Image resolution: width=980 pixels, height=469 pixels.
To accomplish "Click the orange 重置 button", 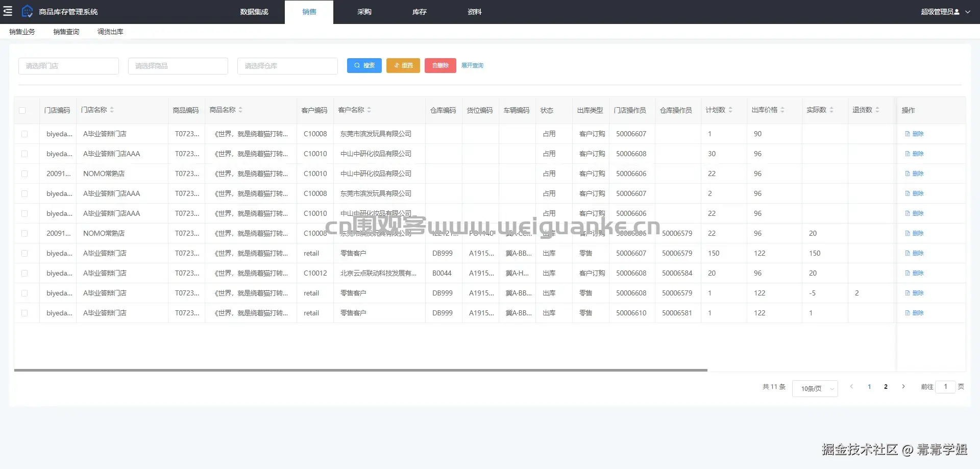I will [403, 65].
